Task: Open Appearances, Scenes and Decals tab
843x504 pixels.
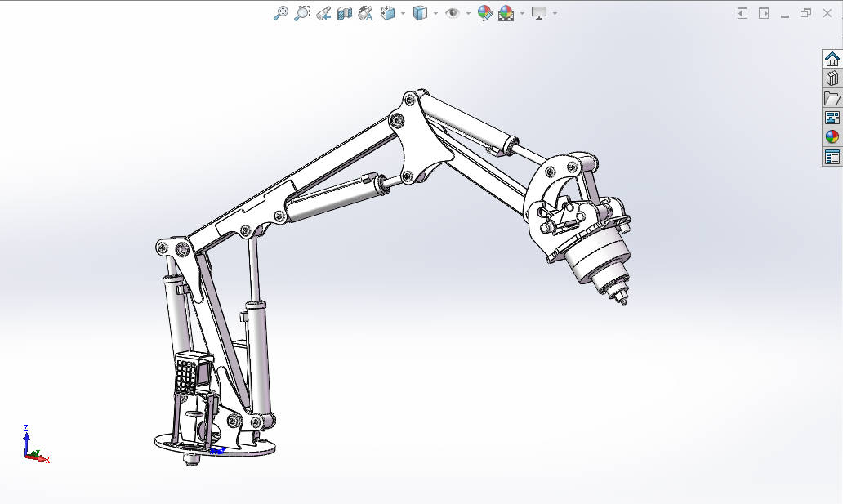Action: pyautogui.click(x=832, y=137)
